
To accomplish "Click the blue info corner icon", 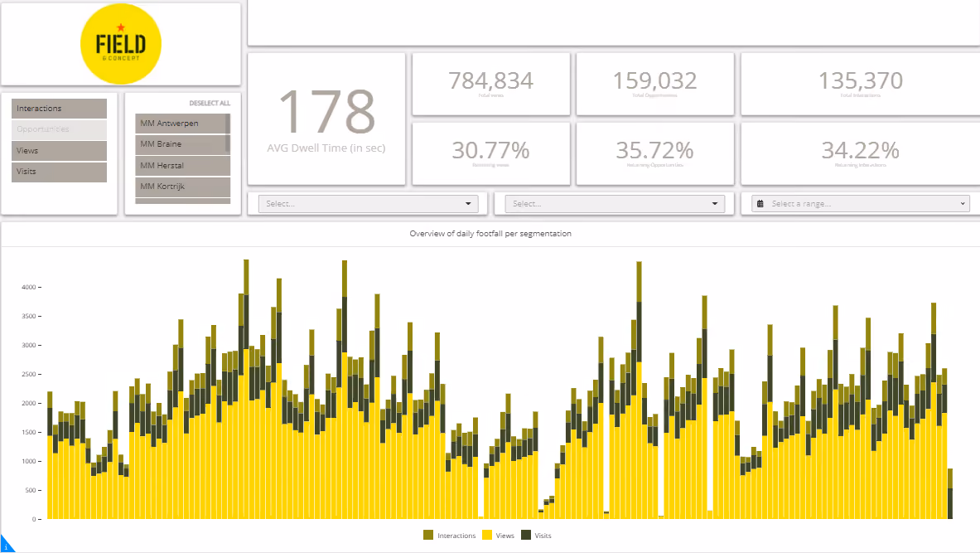I will (6, 546).
